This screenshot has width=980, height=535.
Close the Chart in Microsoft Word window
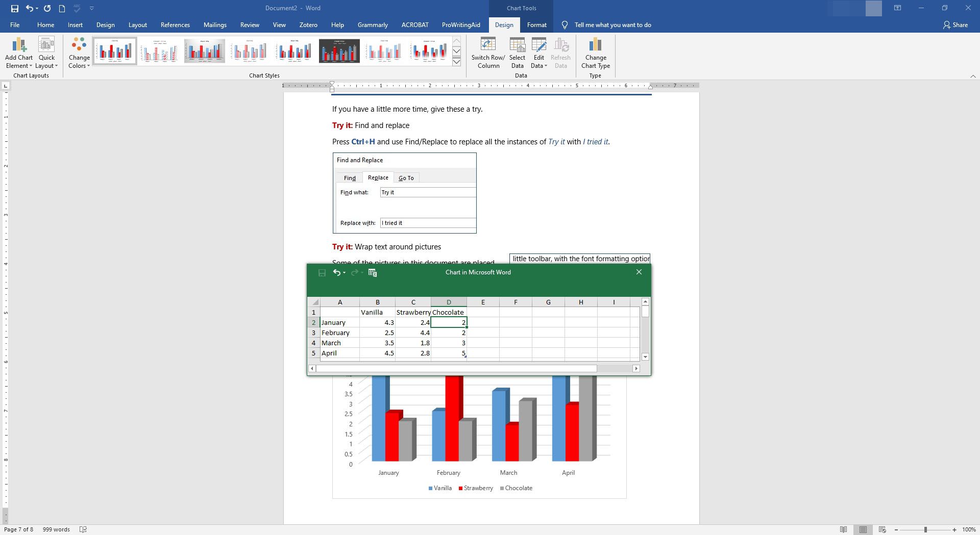pyautogui.click(x=639, y=272)
